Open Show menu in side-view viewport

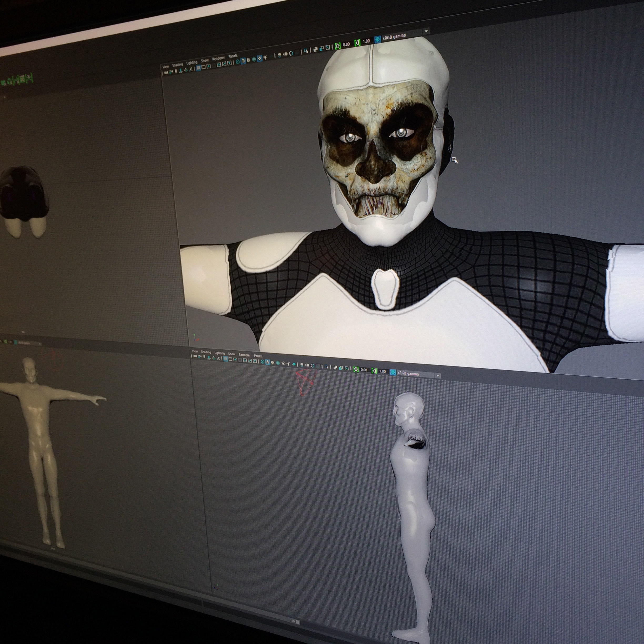(x=232, y=354)
